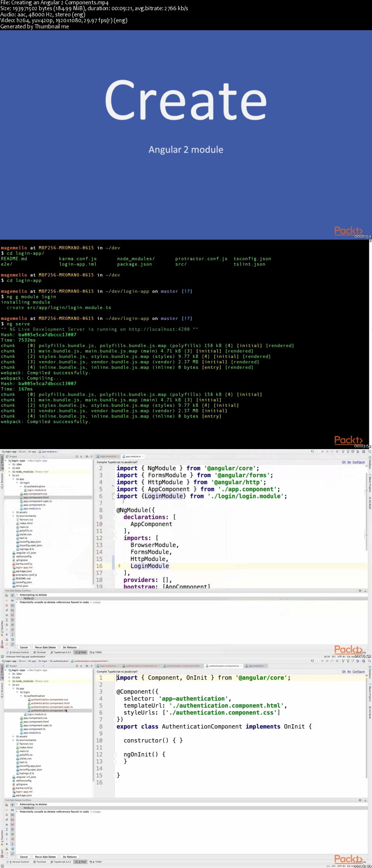Click 'Unknown html tag app-authentication' status message
This screenshot has width=372, height=868.
25,657
